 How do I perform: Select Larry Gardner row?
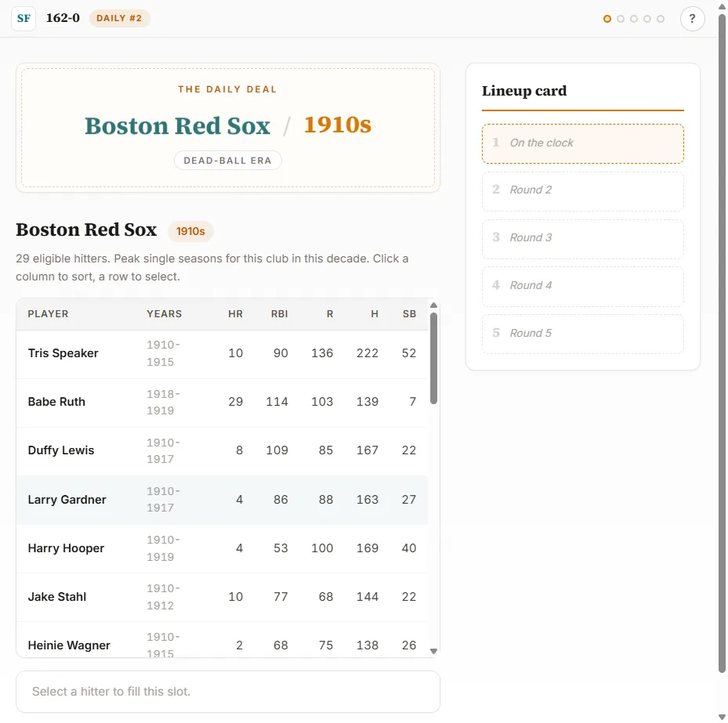222,500
